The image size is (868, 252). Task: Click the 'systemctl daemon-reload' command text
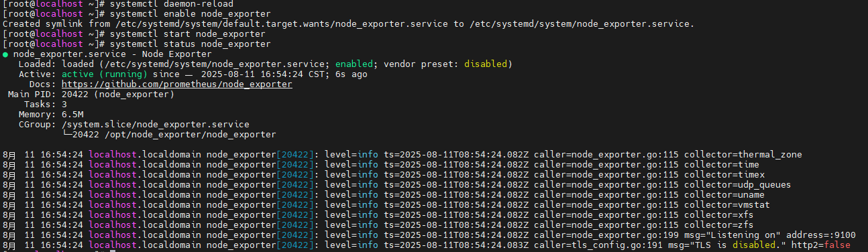point(171,4)
